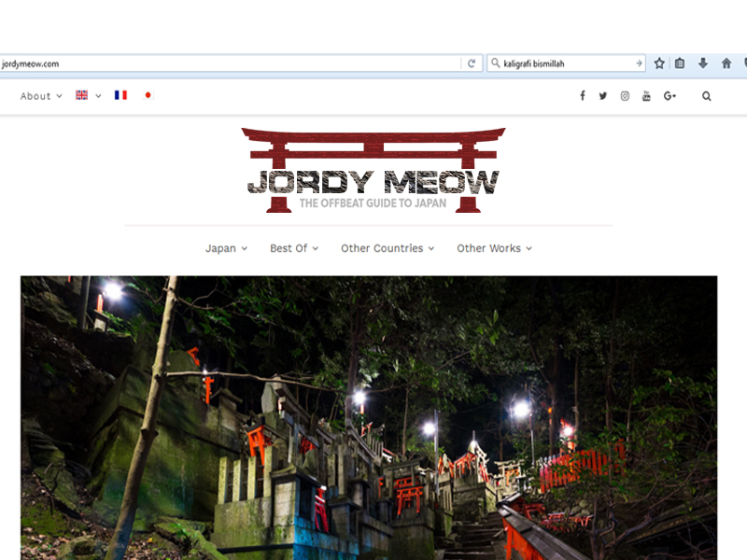This screenshot has height=560, width=747.
Task: Click the site search magnifier icon
Action: [x=707, y=96]
